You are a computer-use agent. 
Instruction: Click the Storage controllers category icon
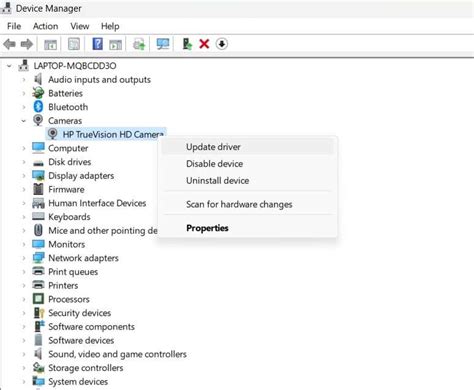pos(39,367)
